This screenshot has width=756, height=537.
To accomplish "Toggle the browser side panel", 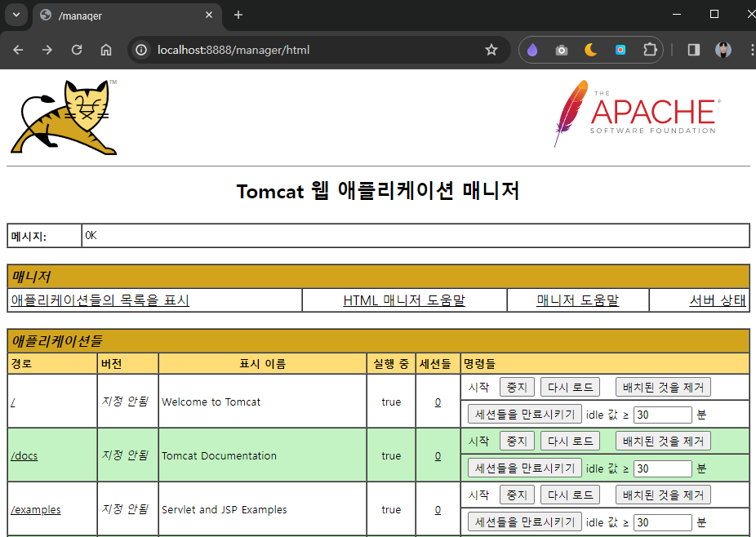I will click(x=694, y=50).
